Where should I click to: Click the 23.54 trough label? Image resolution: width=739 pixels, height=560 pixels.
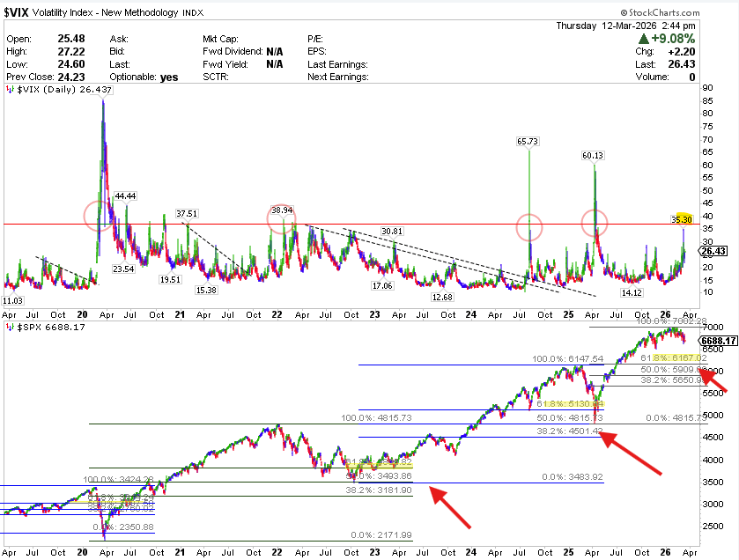pos(123,269)
